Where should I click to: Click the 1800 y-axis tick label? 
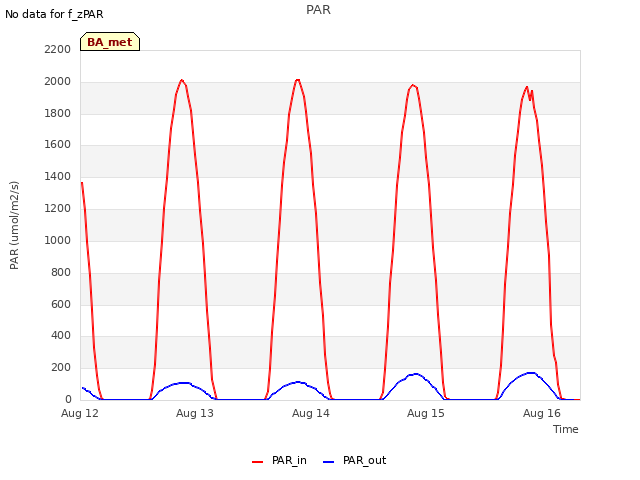(58, 113)
